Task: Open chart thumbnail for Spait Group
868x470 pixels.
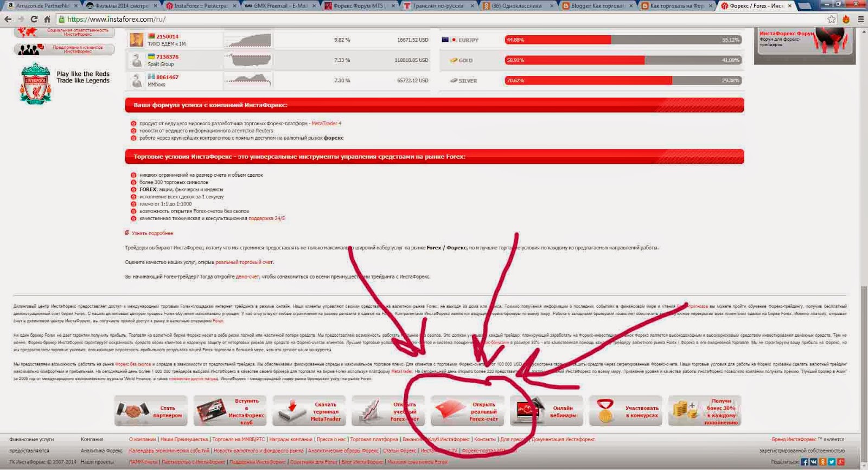Action: pos(248,60)
